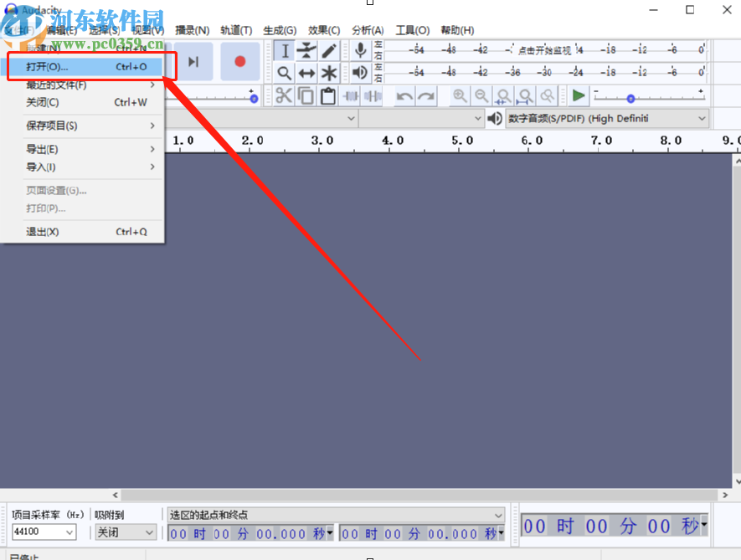Click the red Record button

(240, 61)
